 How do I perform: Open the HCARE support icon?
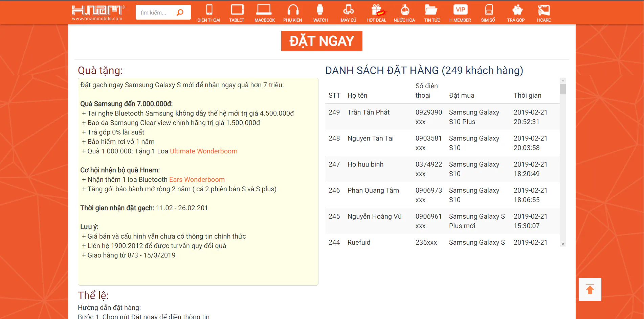coord(544,10)
